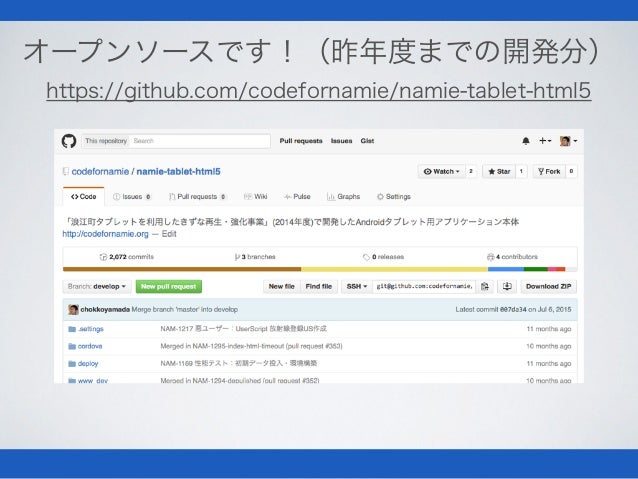Open Issues in top navigation
The image size is (638, 479).
click(x=341, y=141)
